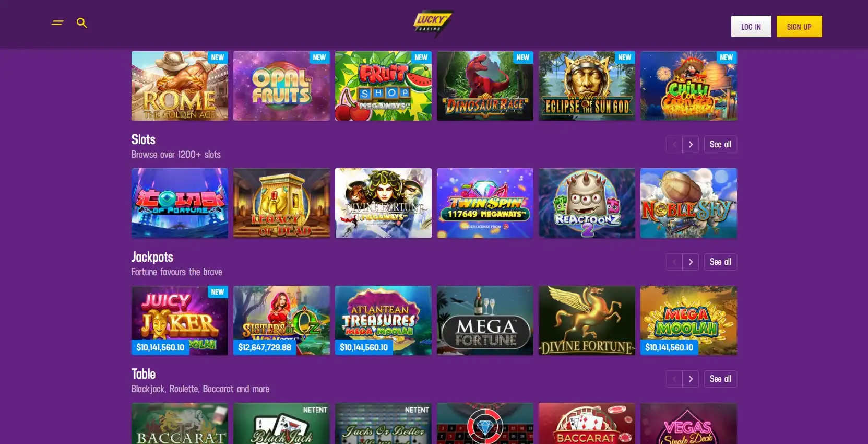Advance the Jackpots carousel with next arrow

691,262
